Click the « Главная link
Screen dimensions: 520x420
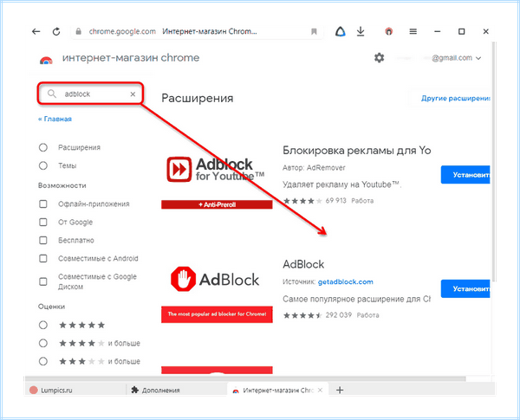coord(55,119)
